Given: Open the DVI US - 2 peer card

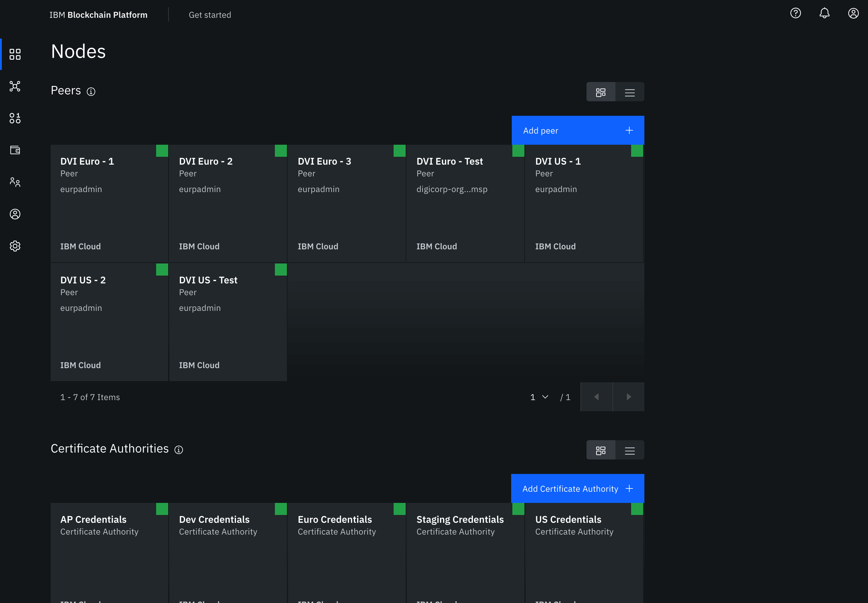Looking at the screenshot, I should coord(109,322).
